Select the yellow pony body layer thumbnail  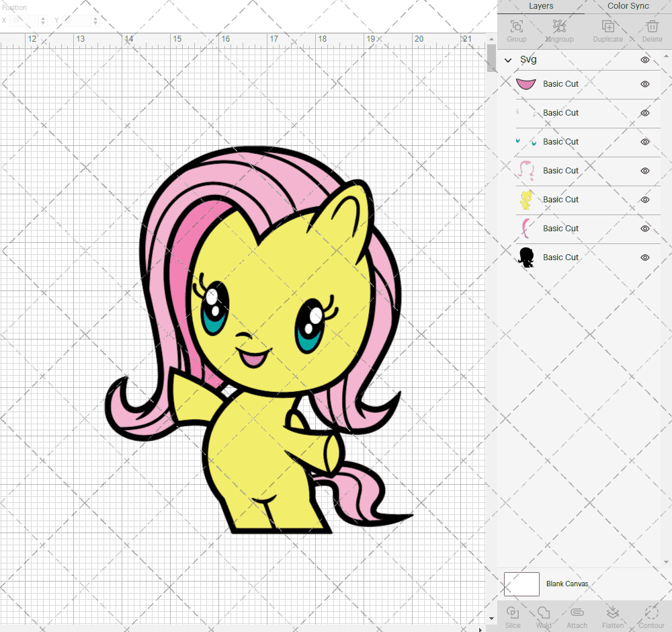(526, 200)
